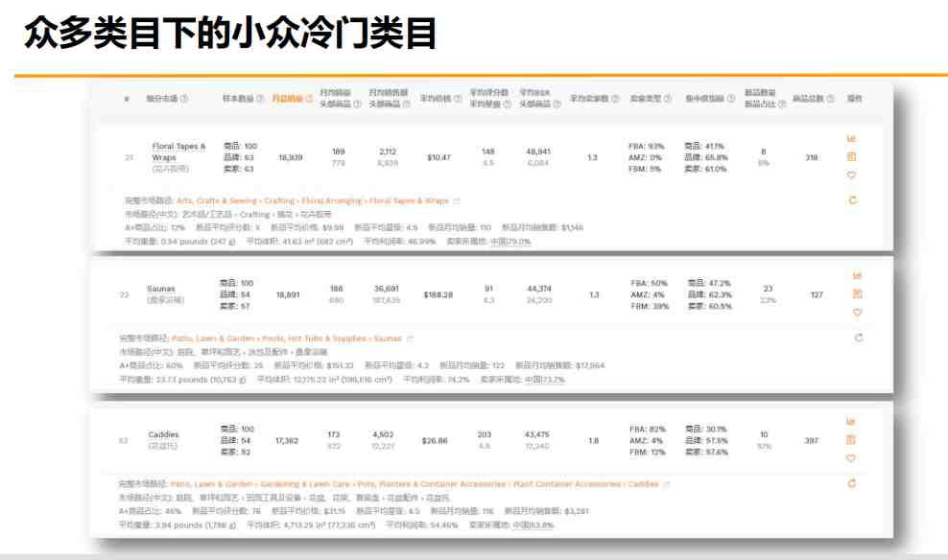Image resolution: width=948 pixels, height=560 pixels.
Task: Open the 中国79.0% seller location link
Action: click(x=510, y=242)
